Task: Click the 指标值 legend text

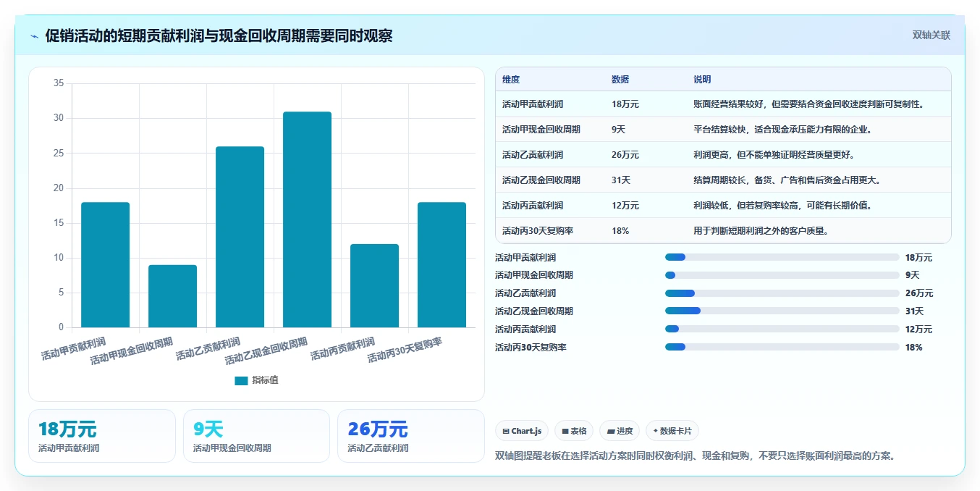Action: click(x=265, y=380)
